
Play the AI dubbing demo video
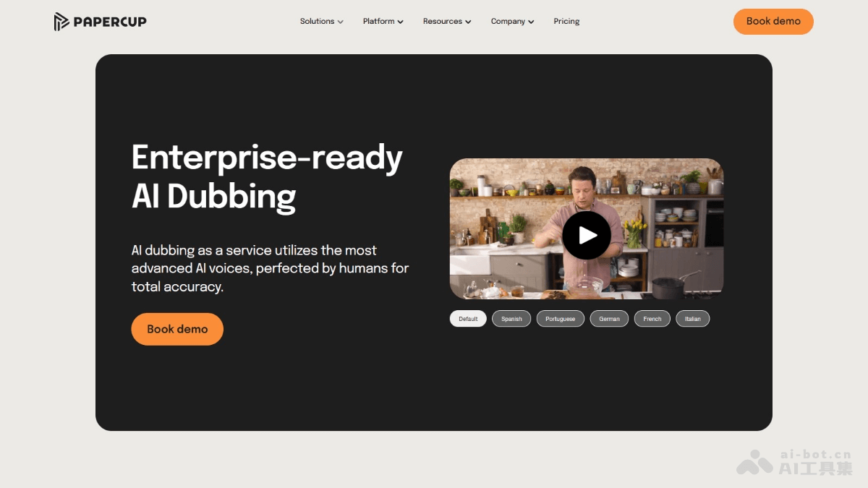tap(587, 235)
